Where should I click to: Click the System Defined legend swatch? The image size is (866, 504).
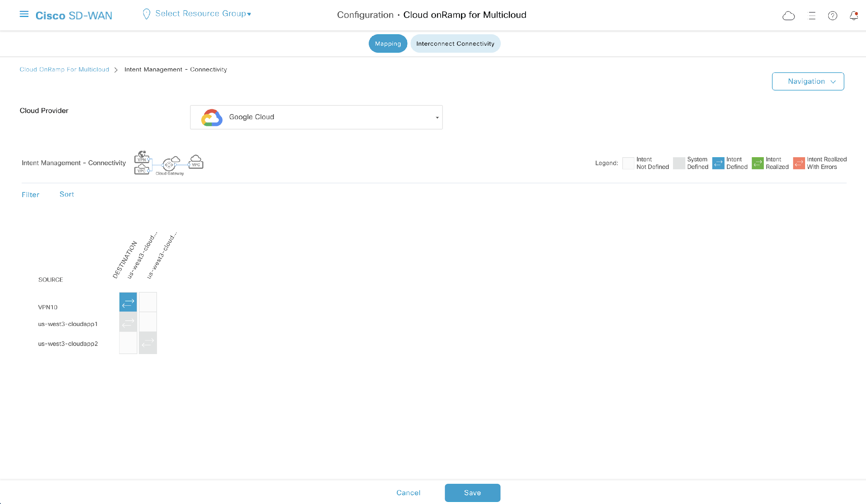click(x=679, y=163)
